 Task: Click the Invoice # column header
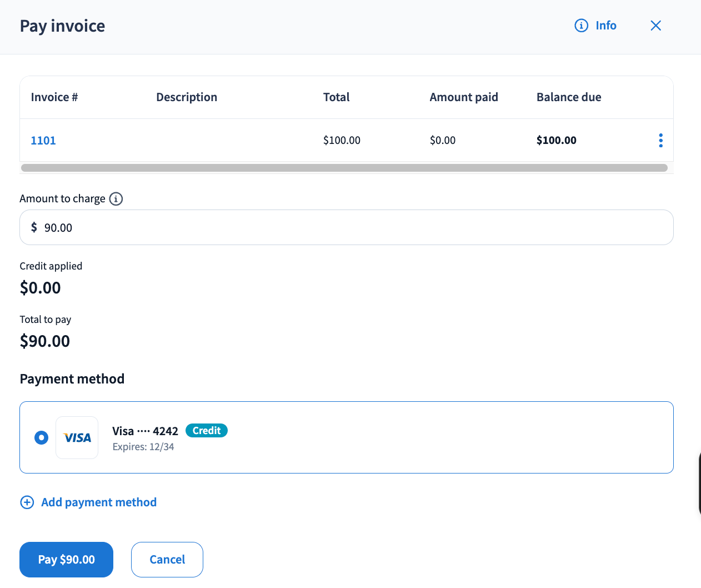coord(54,97)
